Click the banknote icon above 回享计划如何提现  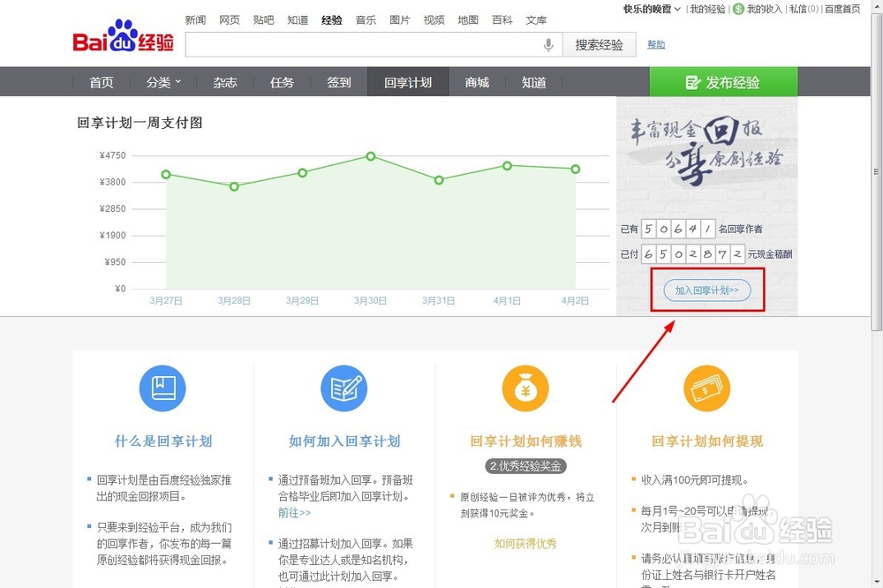click(706, 387)
